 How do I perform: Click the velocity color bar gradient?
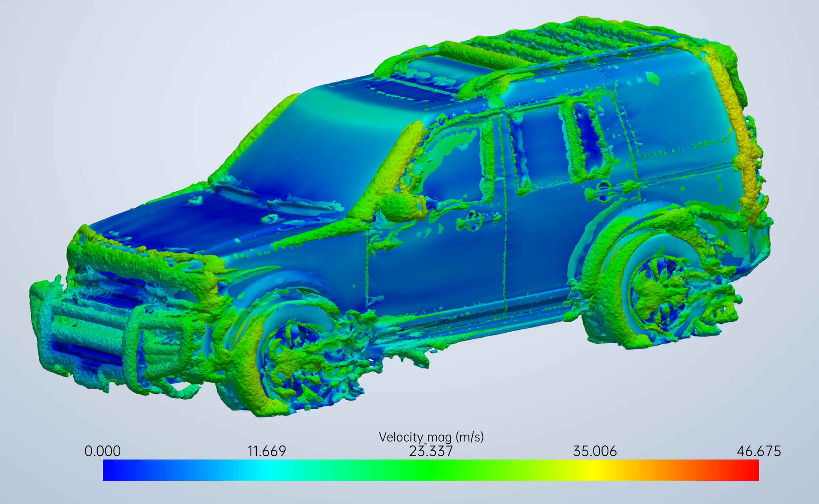point(431,470)
